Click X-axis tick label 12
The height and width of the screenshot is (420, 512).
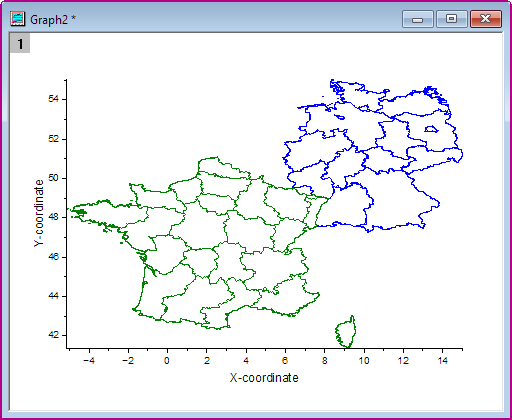[x=403, y=361]
